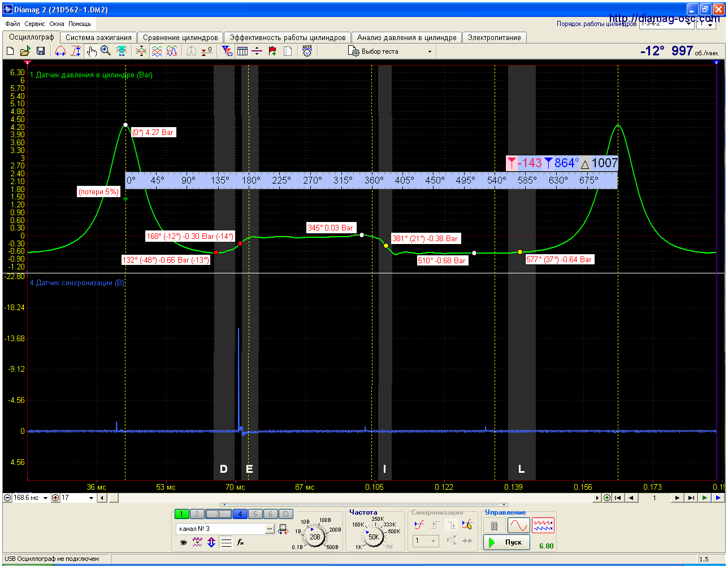728x566 pixels.
Task: Go to the last frame button
Action: [691, 498]
